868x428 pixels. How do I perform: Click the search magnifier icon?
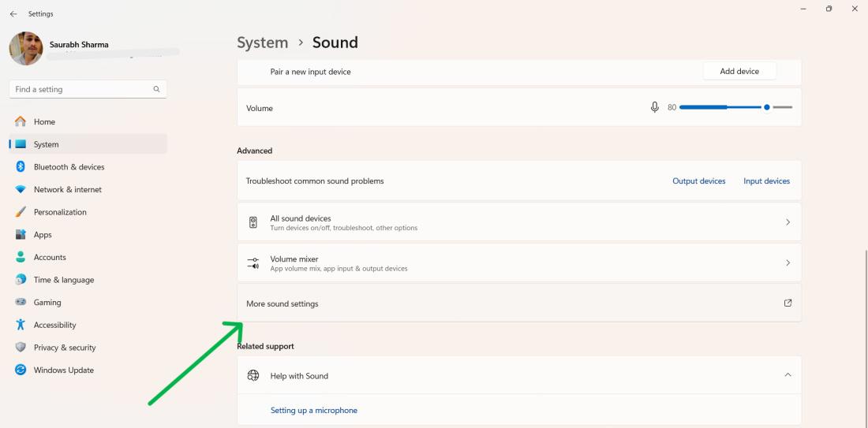[x=156, y=89]
